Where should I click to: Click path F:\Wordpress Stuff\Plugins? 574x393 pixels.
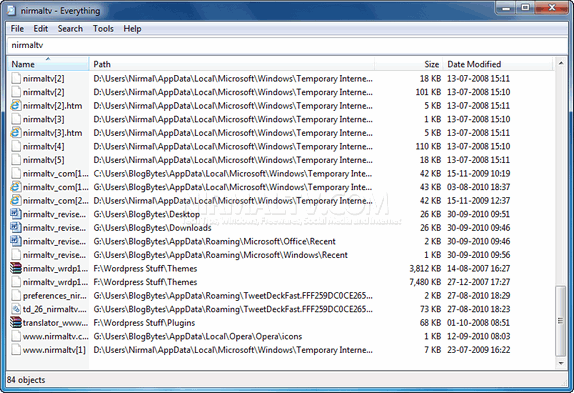tap(144, 322)
